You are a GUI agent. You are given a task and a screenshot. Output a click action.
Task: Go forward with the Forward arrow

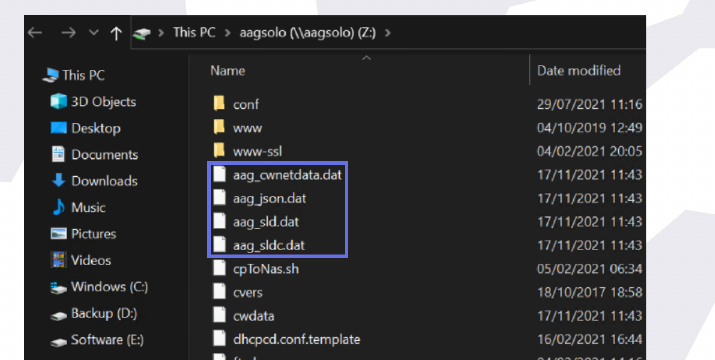68,33
